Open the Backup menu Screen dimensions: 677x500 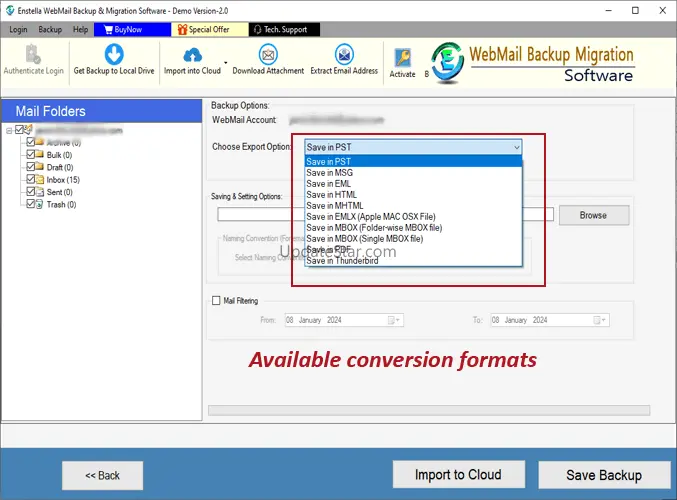coord(50,29)
